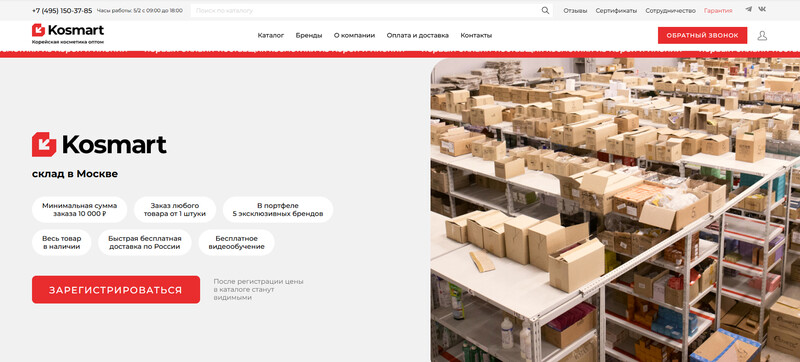Screen dimensions: 800x362
Task: Click the 'Заказ любого товара от 1 штуки' pill
Action: click(x=174, y=210)
